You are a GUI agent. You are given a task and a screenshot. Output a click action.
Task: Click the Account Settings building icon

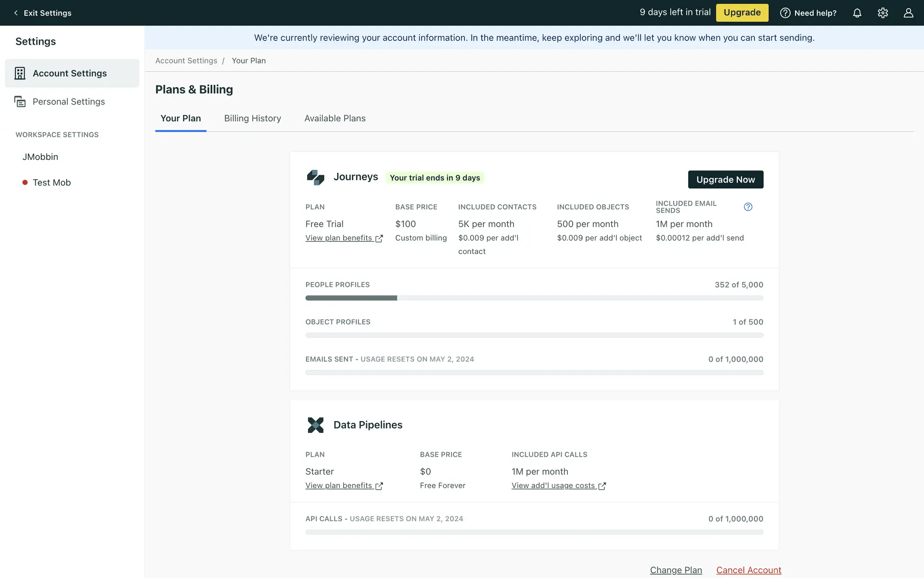20,73
